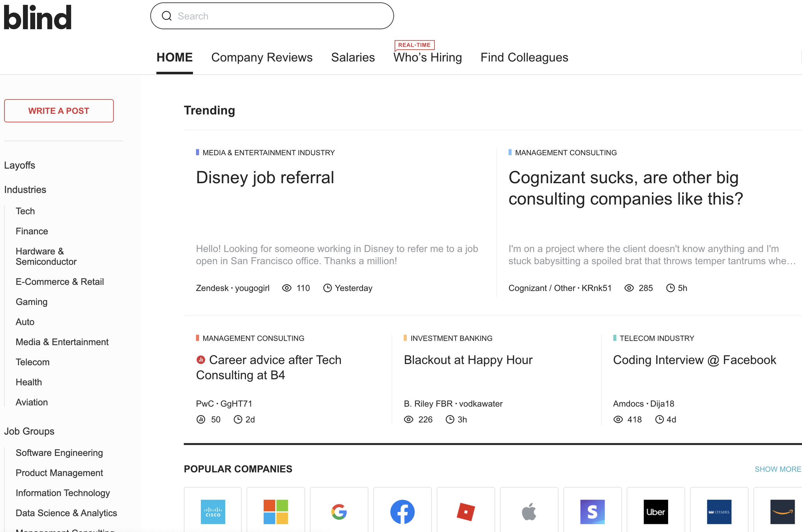Open the Apple company logo
Screen dimensions: 802x532
click(529, 511)
